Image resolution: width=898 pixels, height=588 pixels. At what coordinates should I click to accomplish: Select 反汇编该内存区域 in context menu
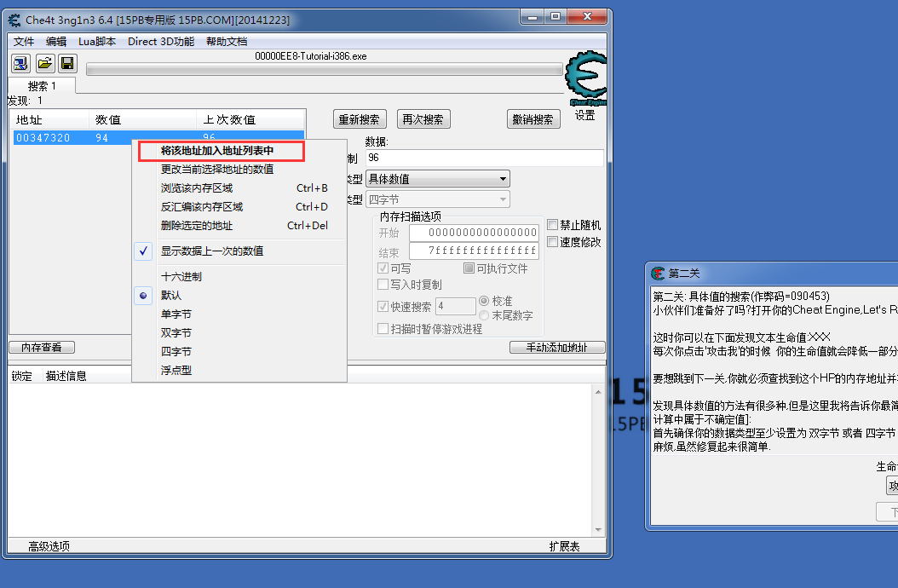[239, 207]
